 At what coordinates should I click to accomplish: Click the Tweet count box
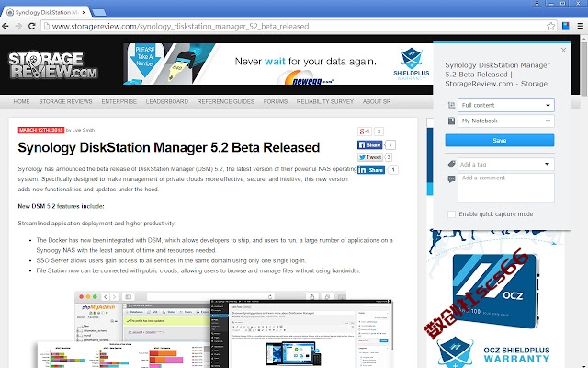388,157
